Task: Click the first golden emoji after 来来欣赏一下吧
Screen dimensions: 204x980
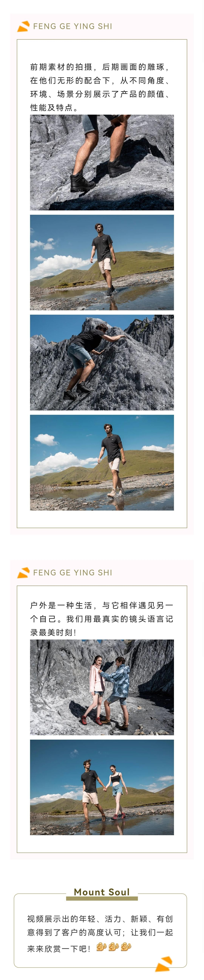Action: [101, 946]
